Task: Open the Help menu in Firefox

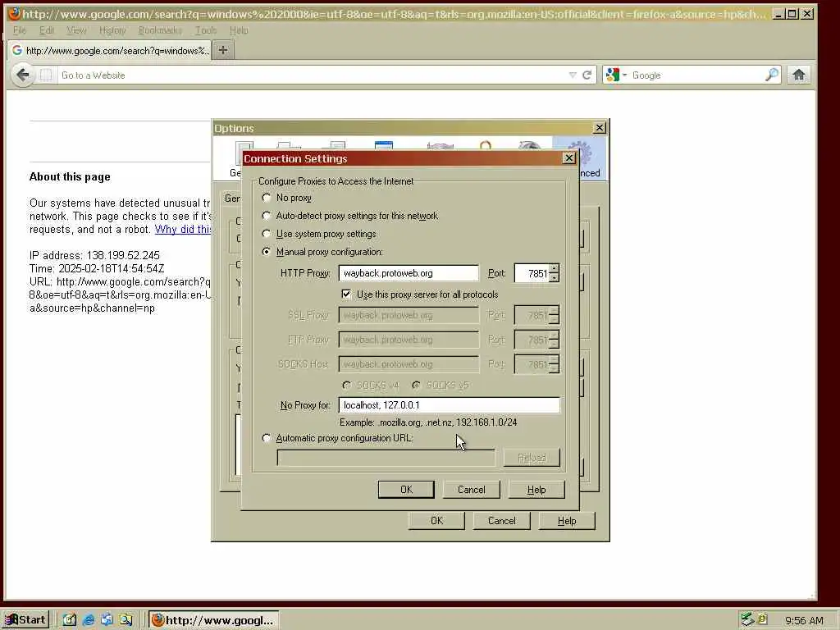Action: [x=239, y=30]
